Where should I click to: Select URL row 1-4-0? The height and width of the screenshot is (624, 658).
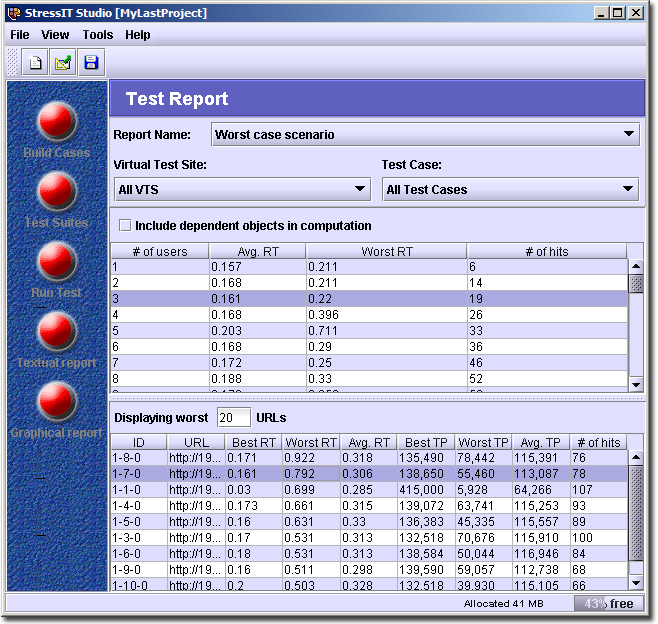(x=369, y=506)
